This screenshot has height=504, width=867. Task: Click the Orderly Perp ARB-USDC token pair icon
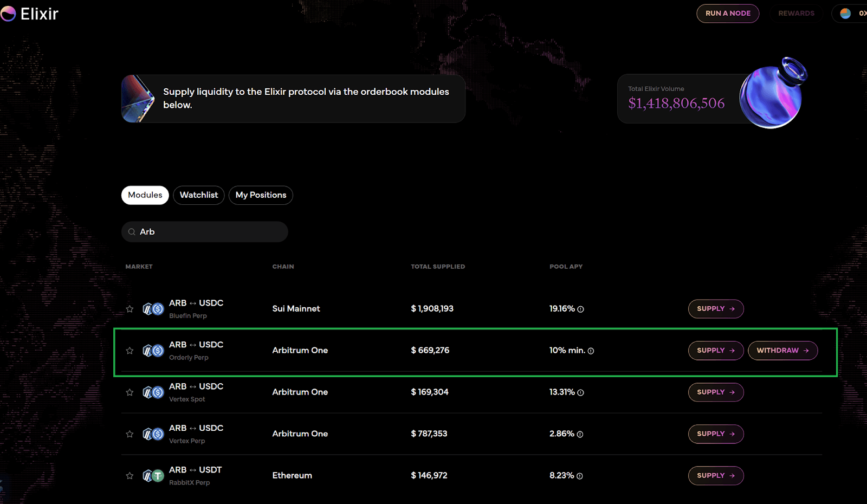pyautogui.click(x=153, y=351)
